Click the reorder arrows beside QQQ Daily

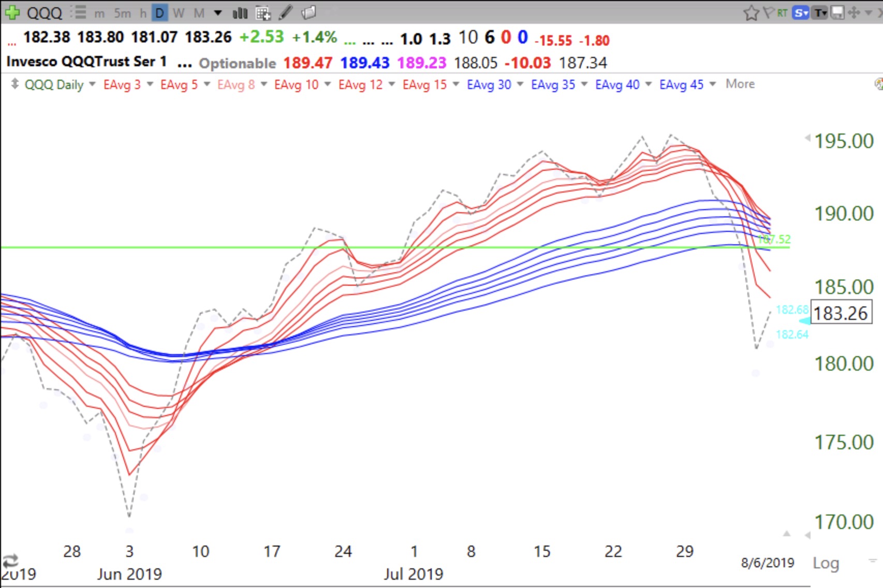pyautogui.click(x=14, y=84)
